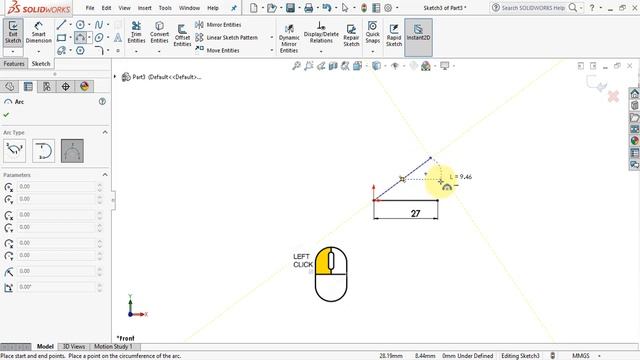This screenshot has width=640, height=360.
Task: Click Mirror Entities
Action: tap(218, 25)
